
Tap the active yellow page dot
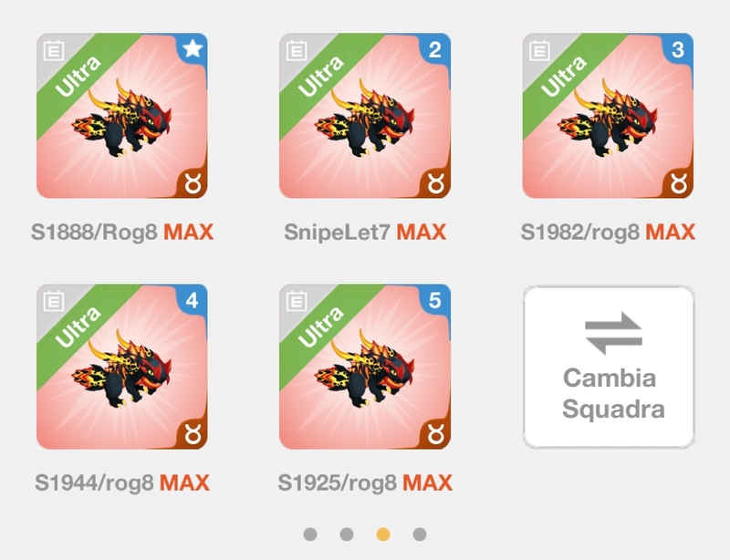coord(383,534)
